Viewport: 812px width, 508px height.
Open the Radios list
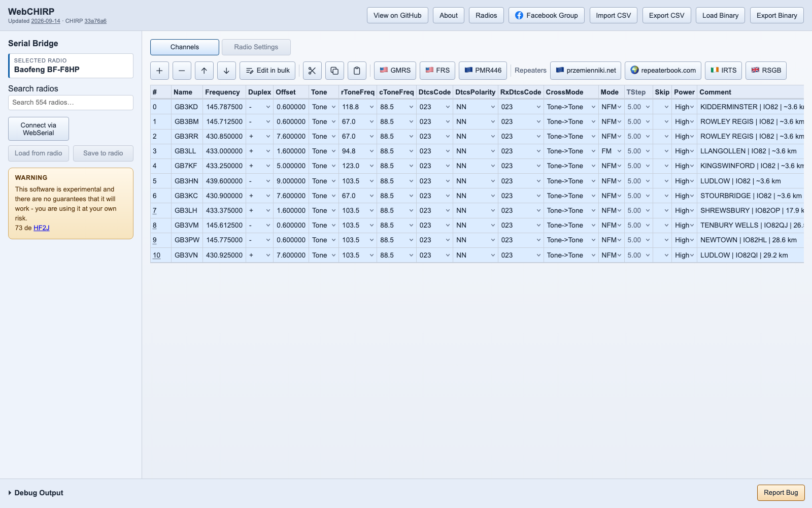tap(486, 15)
